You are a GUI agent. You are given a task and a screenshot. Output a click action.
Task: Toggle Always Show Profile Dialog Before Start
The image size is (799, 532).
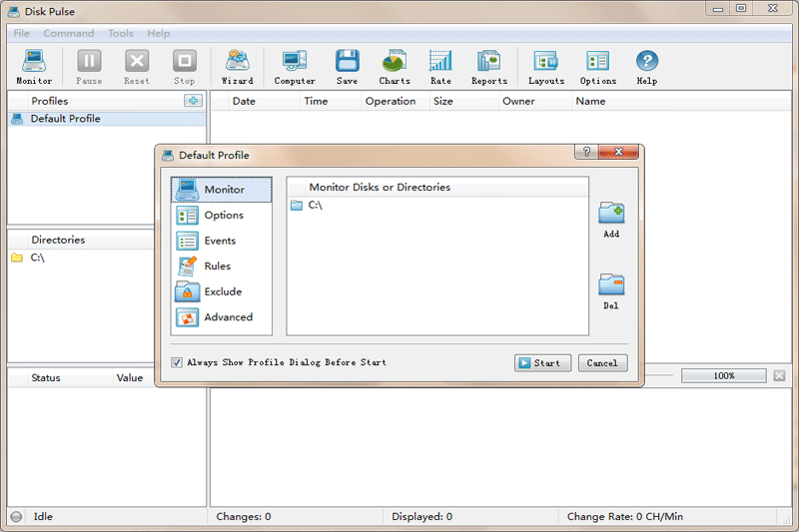pyautogui.click(x=177, y=362)
